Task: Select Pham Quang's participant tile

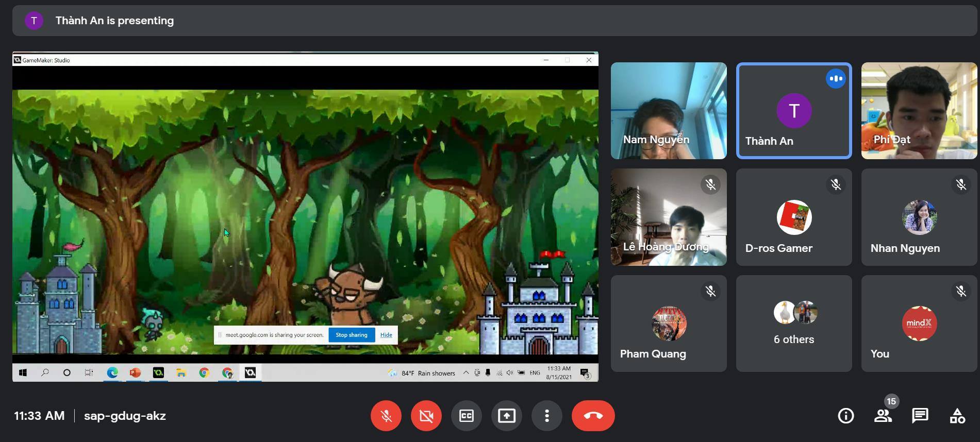Action: tap(669, 324)
